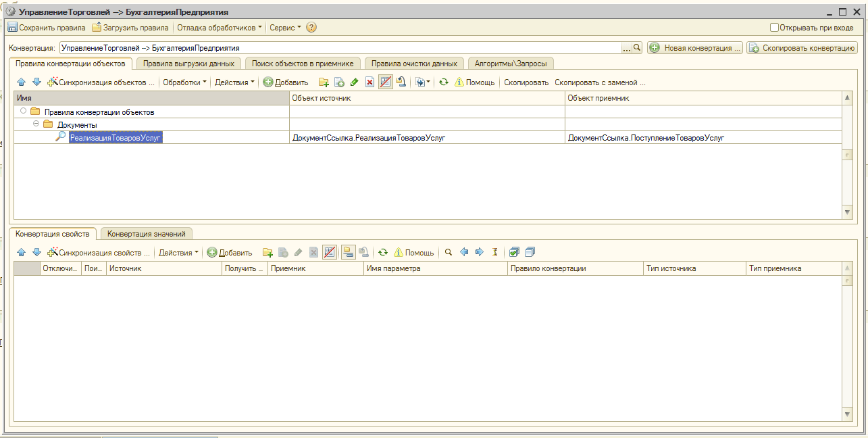Click red X delete-mark icon in upper toolbar
Viewport: 868px width, 438px height.
369,82
